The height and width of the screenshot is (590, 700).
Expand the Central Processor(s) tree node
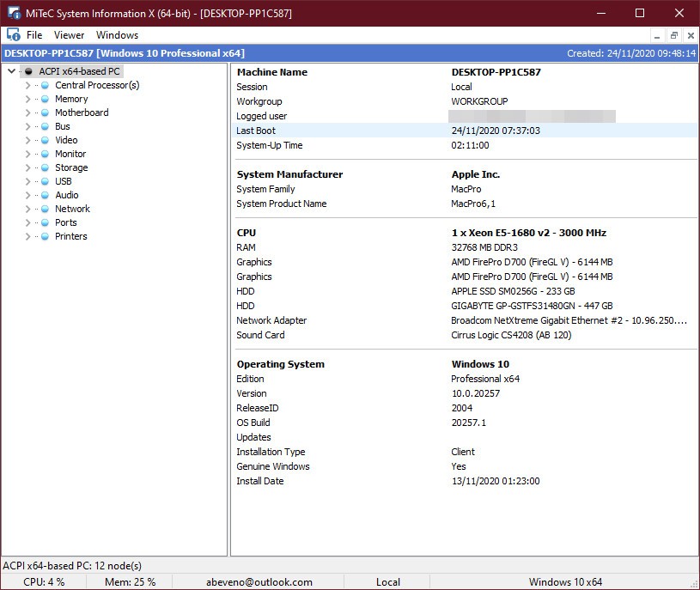click(x=27, y=85)
